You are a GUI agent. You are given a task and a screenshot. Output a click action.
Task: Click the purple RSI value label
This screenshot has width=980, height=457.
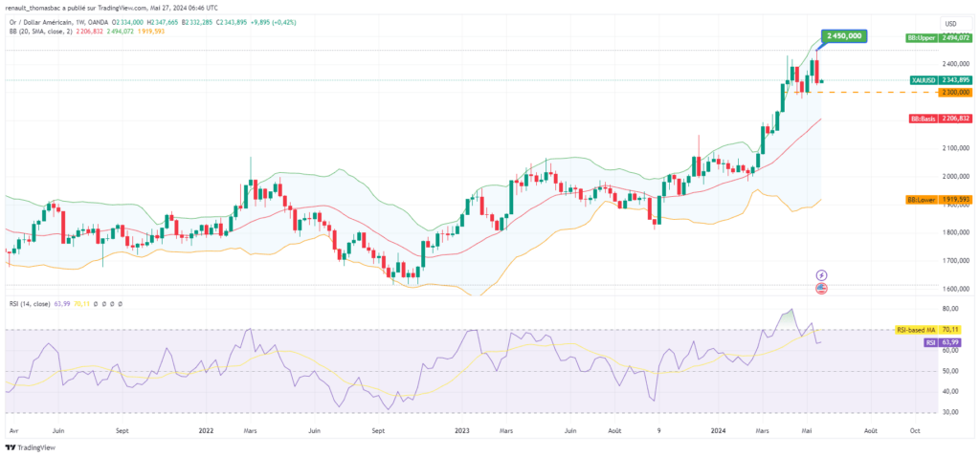click(x=941, y=341)
